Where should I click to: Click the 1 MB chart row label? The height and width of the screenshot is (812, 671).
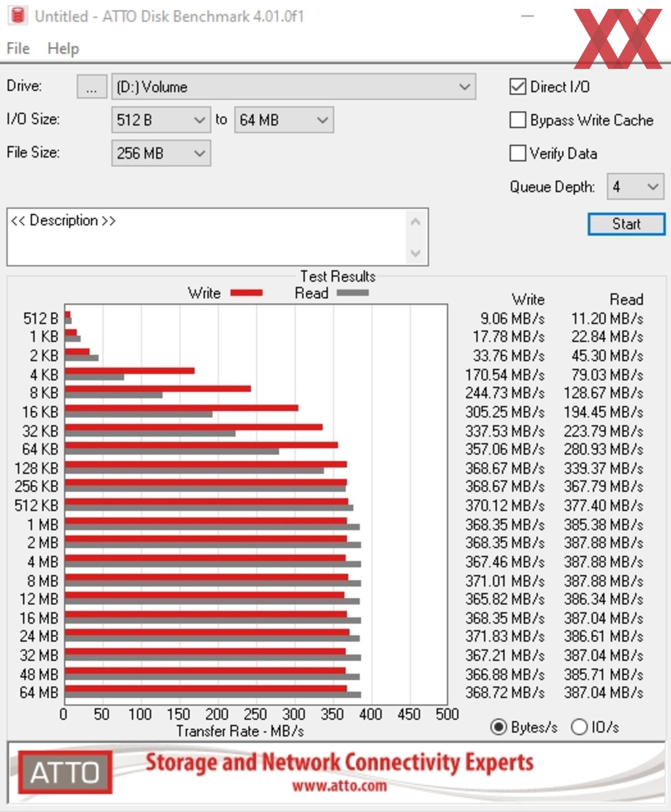coord(43,524)
